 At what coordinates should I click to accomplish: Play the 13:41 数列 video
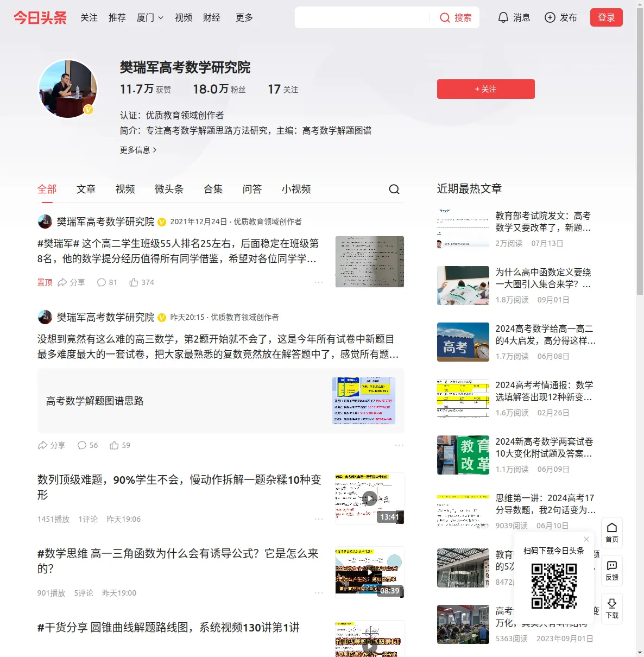[x=370, y=498]
